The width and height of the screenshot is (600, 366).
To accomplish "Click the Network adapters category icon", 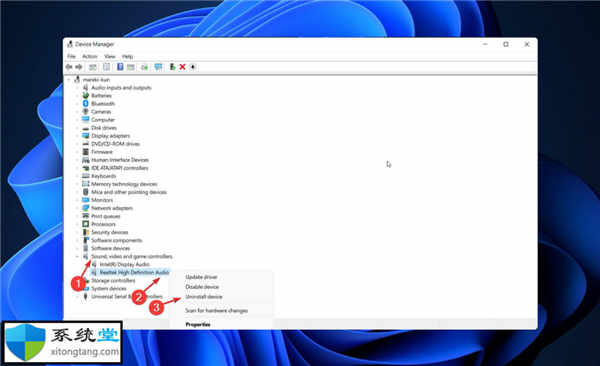I will [86, 208].
